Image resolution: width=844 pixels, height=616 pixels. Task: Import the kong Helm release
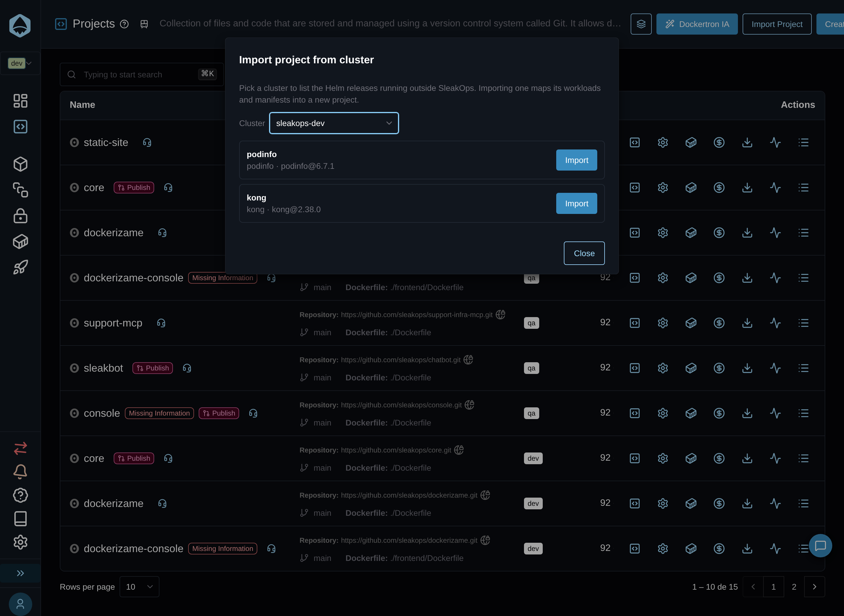pos(576,203)
